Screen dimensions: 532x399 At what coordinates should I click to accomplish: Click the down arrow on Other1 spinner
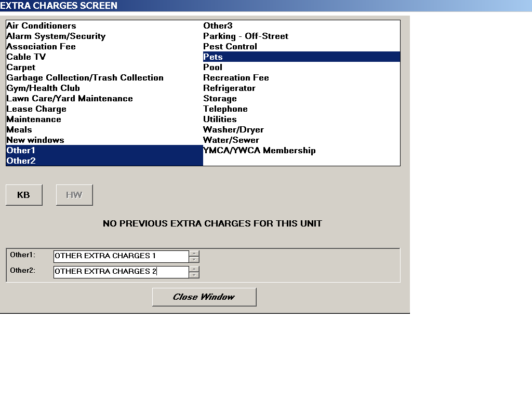tap(194, 259)
